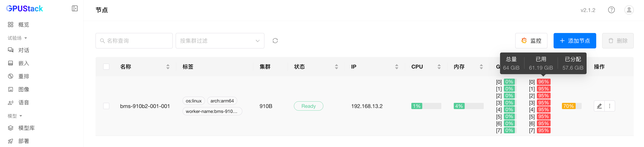Click the 添加节点 add node button
644x147 pixels.
[575, 41]
